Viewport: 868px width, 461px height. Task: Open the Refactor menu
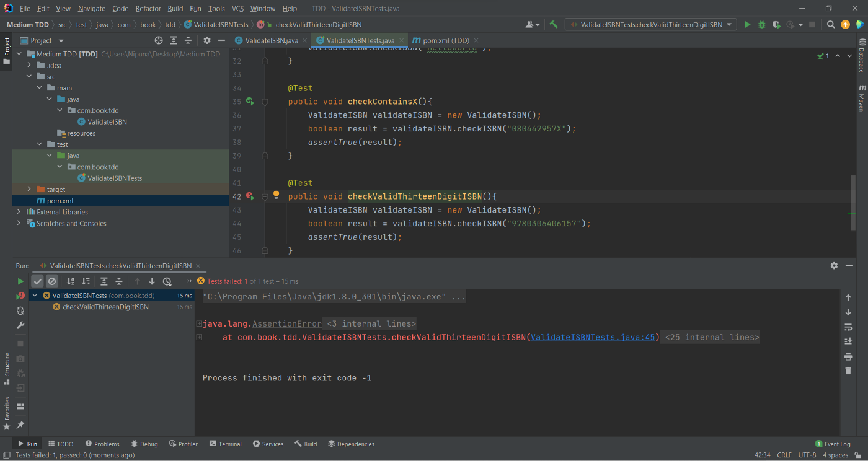tap(148, 9)
